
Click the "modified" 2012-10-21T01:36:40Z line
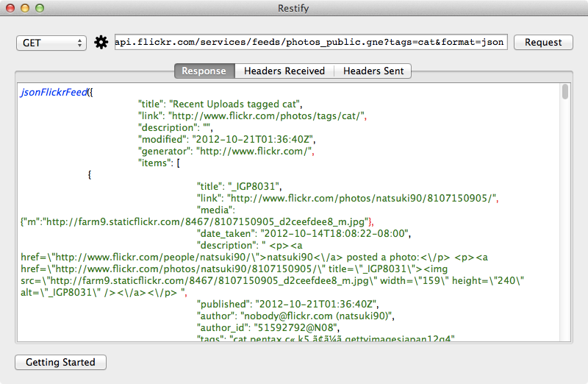pyautogui.click(x=226, y=139)
